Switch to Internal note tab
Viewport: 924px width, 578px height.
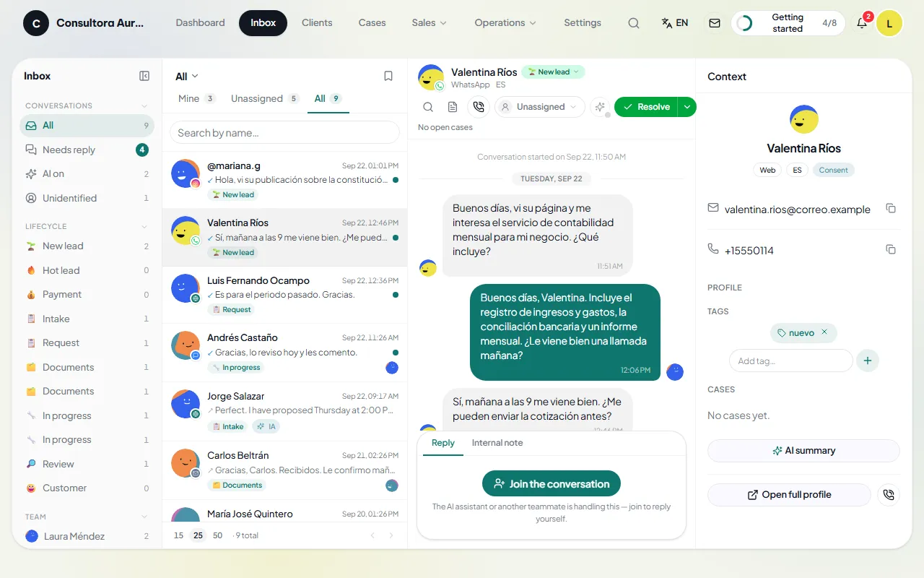pos(497,443)
